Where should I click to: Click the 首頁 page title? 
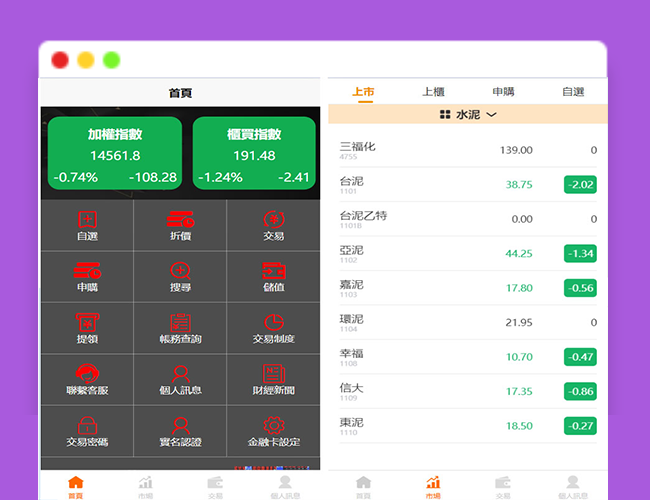pyautogui.click(x=180, y=93)
